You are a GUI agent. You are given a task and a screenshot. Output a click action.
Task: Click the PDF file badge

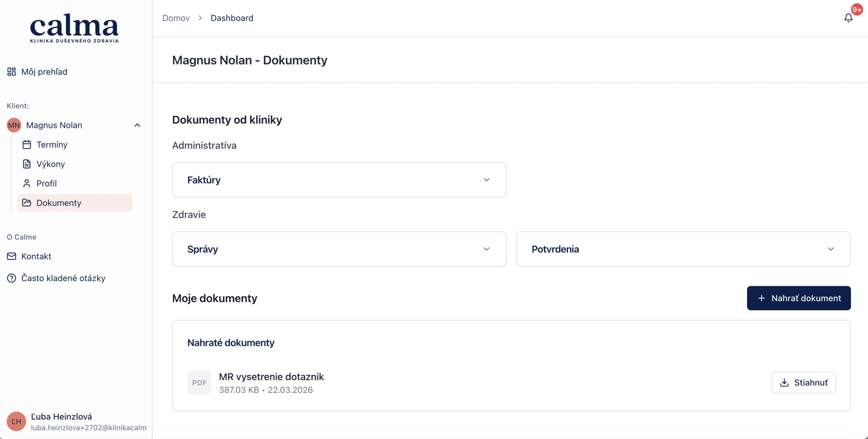[199, 382]
